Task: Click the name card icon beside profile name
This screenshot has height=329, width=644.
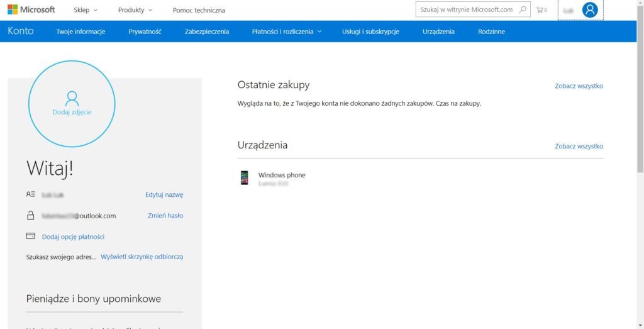Action: 30,194
